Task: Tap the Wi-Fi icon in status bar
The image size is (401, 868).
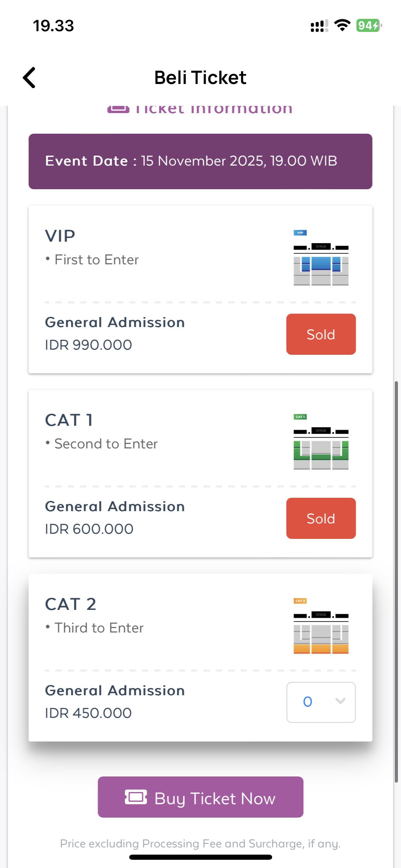Action: click(342, 25)
